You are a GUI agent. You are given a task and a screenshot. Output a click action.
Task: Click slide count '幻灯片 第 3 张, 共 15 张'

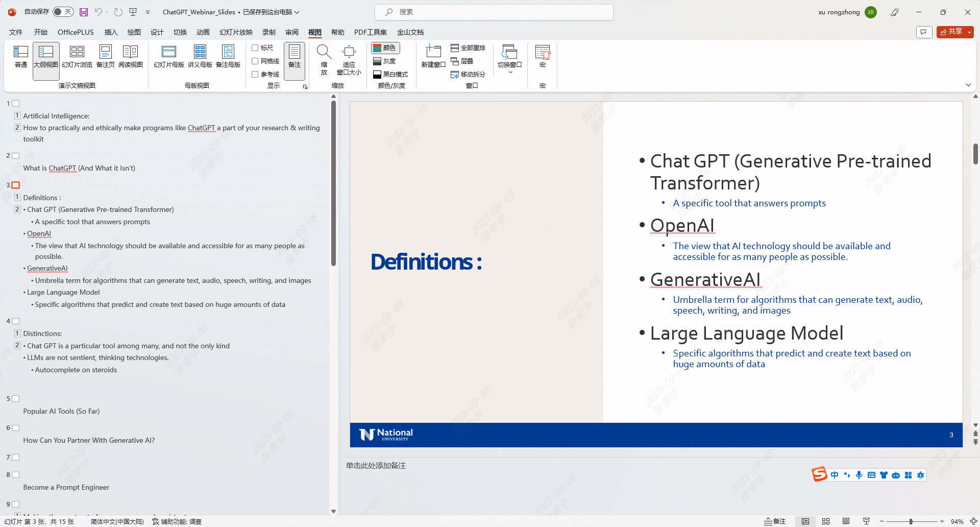39,521
